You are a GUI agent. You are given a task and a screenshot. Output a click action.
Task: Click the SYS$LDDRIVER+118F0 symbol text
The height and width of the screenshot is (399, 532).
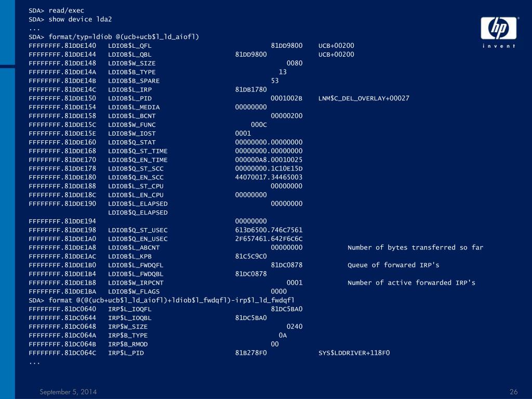[354, 353]
